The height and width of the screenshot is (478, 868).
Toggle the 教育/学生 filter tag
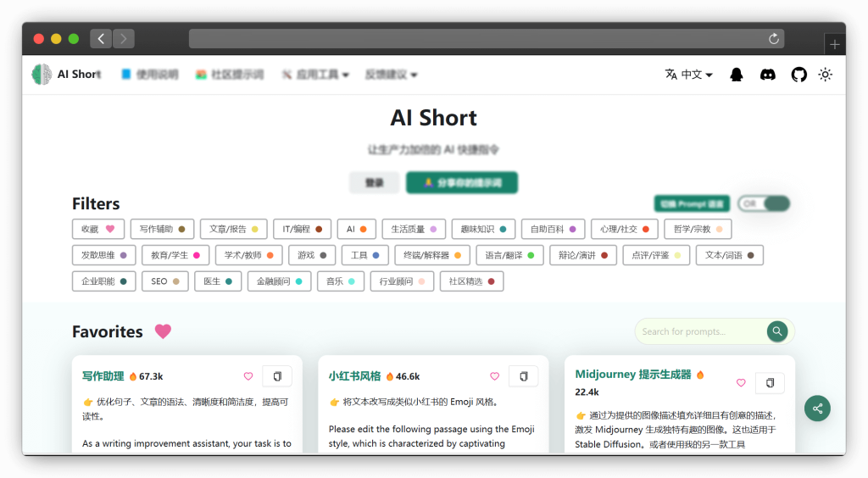[175, 255]
